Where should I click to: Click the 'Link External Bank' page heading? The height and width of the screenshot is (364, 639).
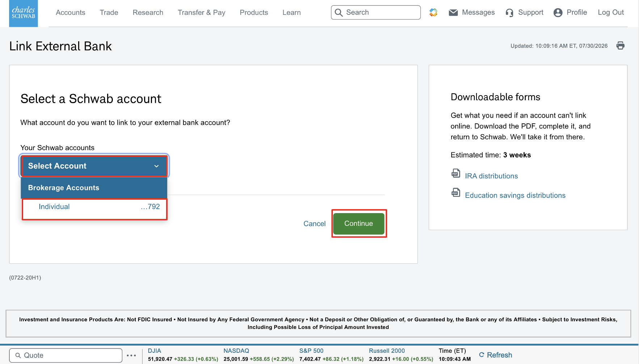tap(60, 46)
